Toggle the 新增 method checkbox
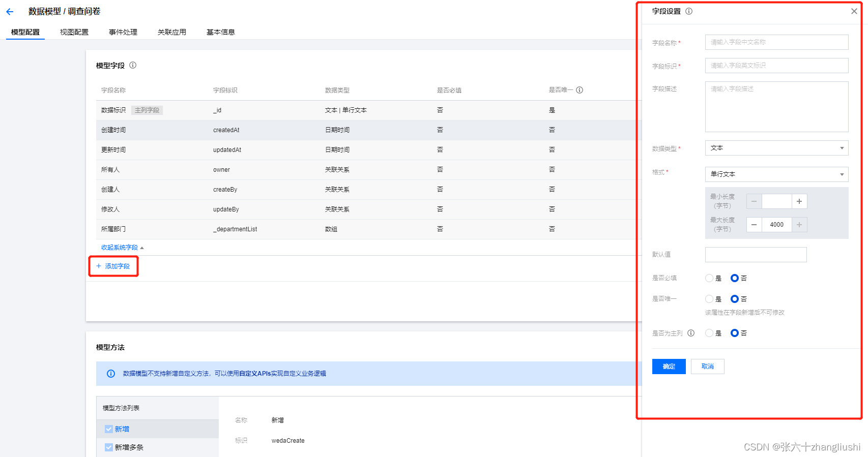This screenshot has width=868, height=457. 109,429
